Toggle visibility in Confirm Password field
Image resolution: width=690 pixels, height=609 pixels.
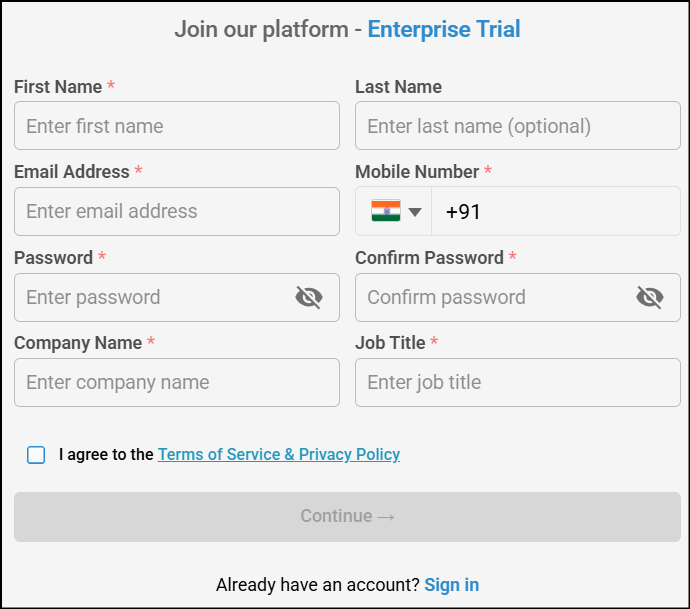tap(650, 297)
